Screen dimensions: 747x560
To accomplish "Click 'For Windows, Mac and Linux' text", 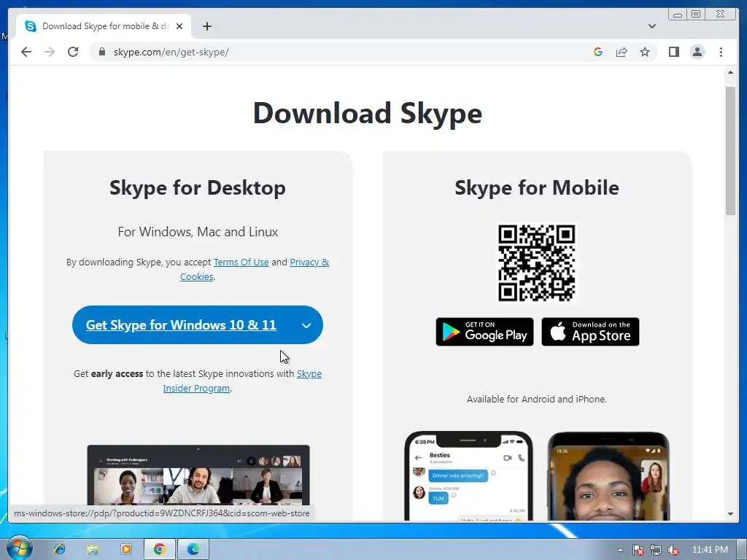I will [198, 232].
